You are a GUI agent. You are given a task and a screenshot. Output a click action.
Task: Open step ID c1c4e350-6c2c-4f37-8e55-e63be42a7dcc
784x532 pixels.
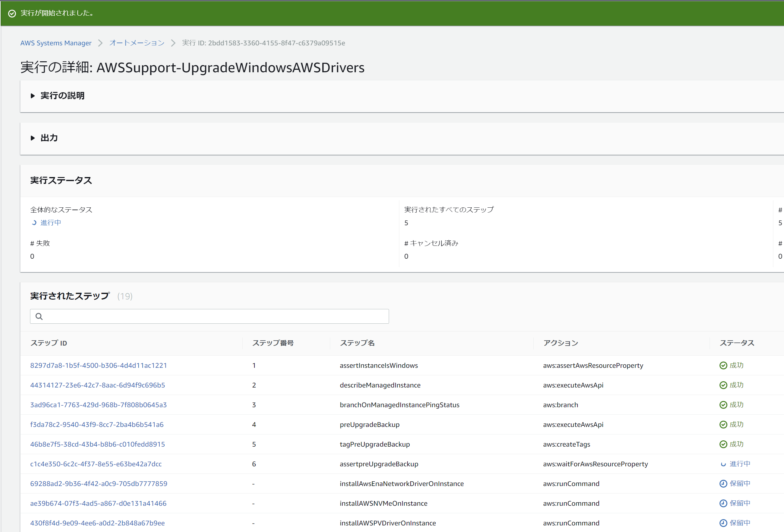click(x=96, y=464)
